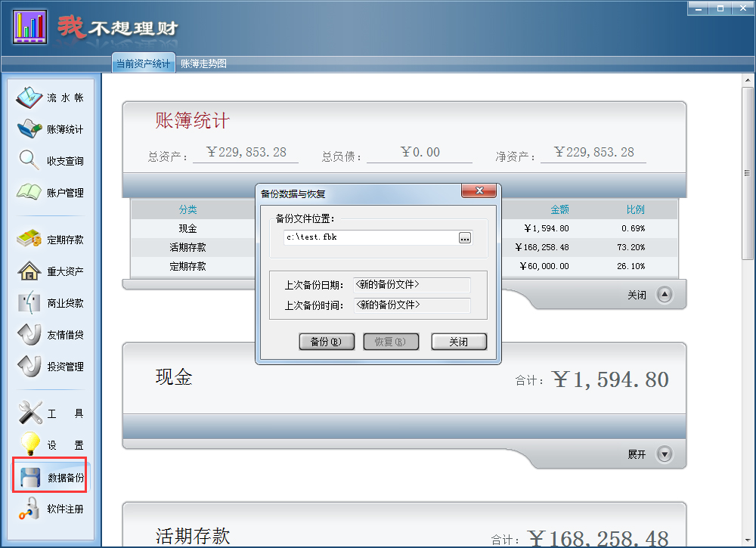Image resolution: width=756 pixels, height=548 pixels.
Task: Click the 恢复(R) button
Action: (391, 342)
